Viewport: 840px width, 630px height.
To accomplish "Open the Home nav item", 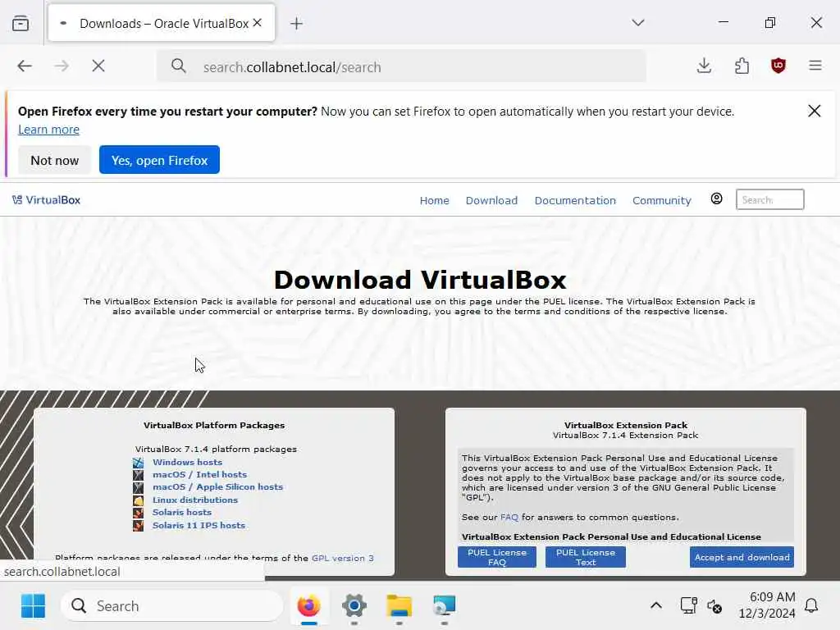I will click(x=435, y=200).
